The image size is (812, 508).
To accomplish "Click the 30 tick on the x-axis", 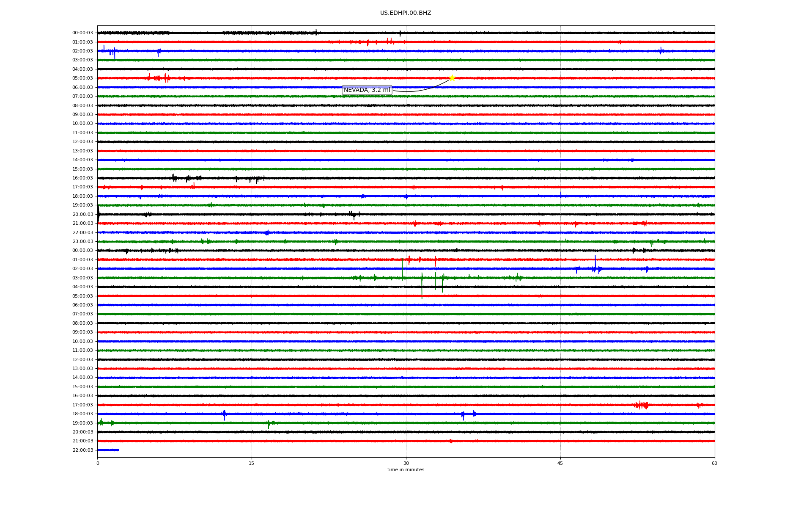I will pyautogui.click(x=406, y=463).
